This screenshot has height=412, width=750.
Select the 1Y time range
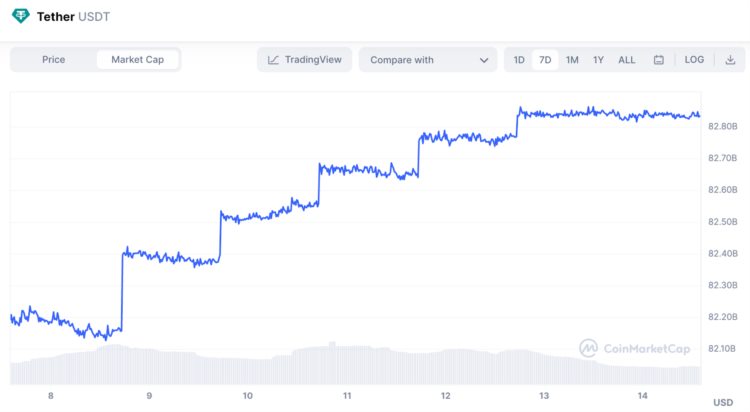point(598,60)
